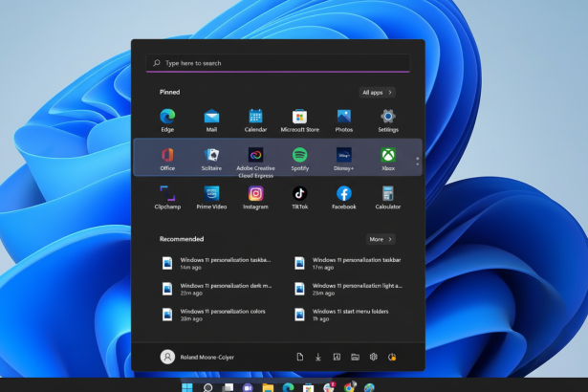Open the Pictures folder shortcut in the Start footer
Image resolution: width=588 pixels, height=392 pixels.
pyautogui.click(x=337, y=357)
